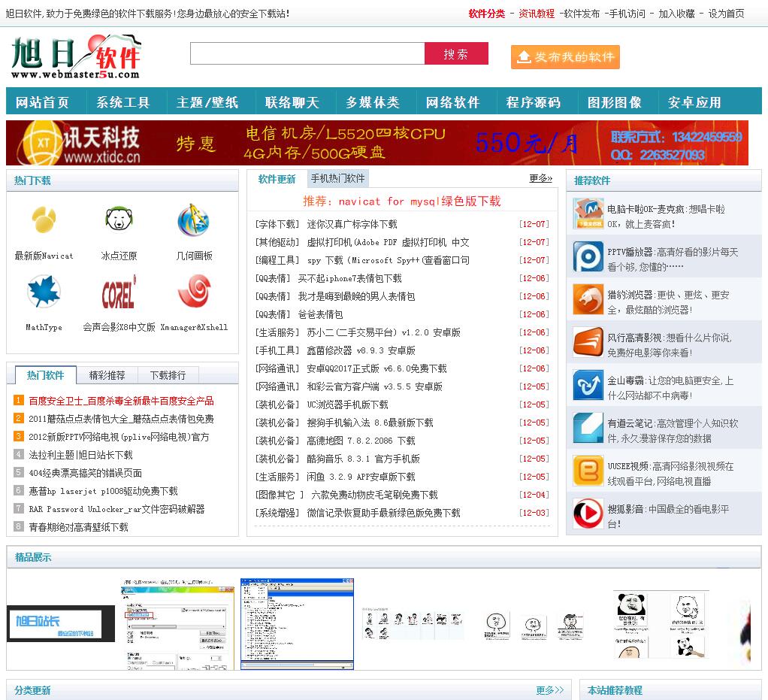Open the 图形图像 navigation item
Viewport: 768px width, 700px height.
point(614,102)
